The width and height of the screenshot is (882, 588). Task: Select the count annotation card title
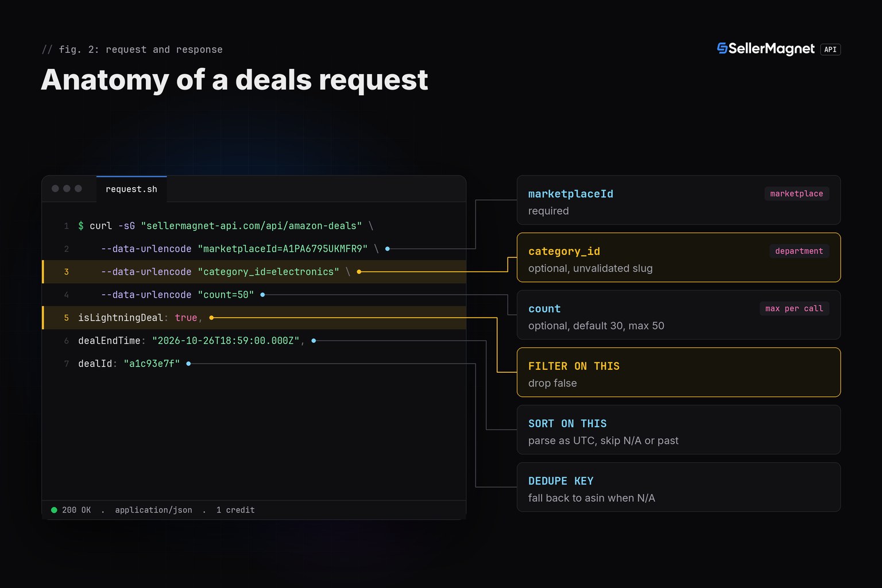point(544,308)
